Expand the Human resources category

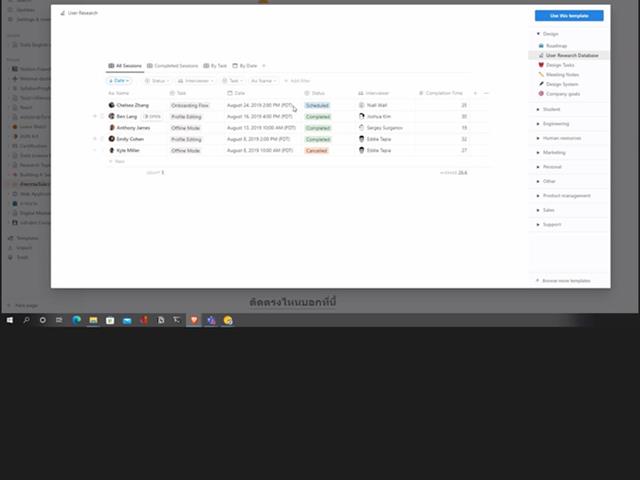(538, 138)
